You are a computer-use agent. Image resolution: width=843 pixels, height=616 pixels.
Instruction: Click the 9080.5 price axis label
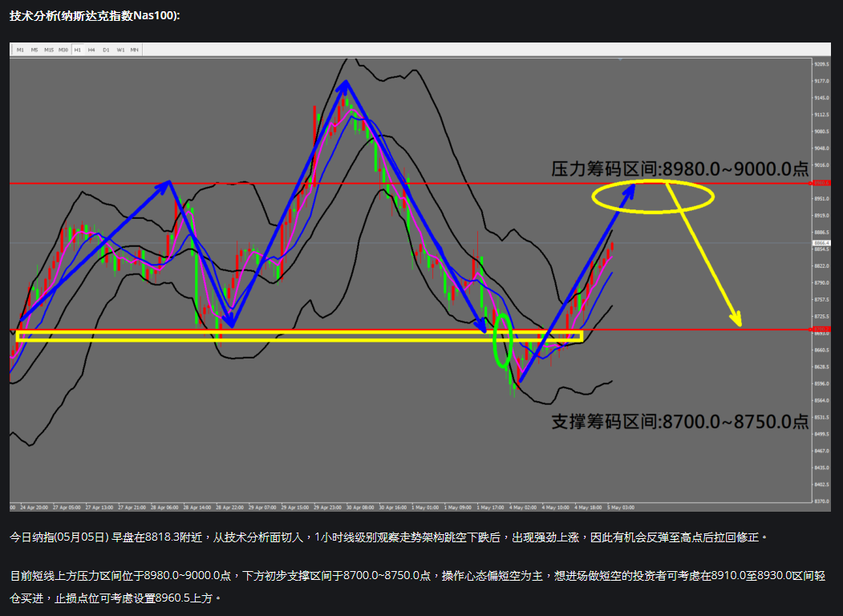click(821, 132)
